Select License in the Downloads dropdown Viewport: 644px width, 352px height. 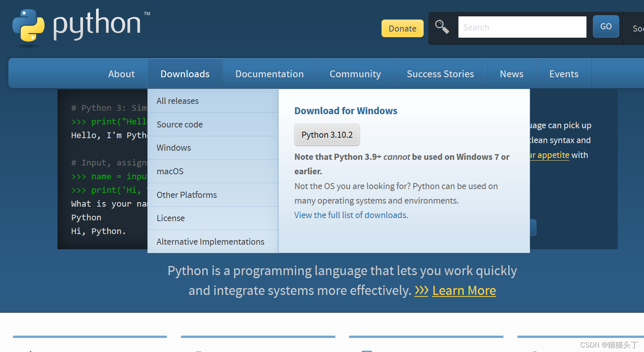[213, 218]
